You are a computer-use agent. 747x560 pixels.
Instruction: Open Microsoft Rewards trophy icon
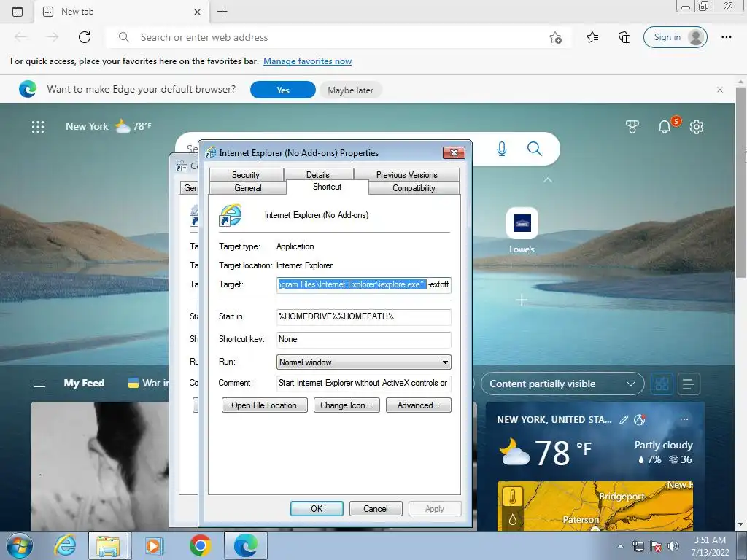(632, 127)
